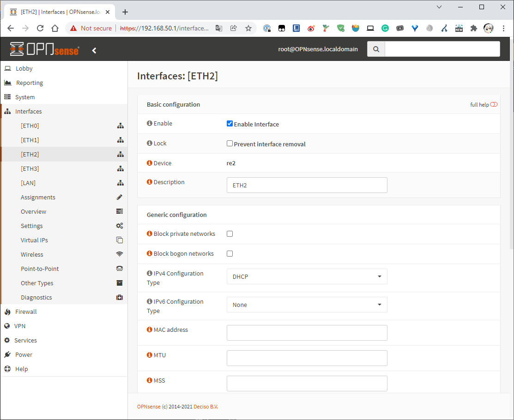
Task: Switch to the [LAN] interface
Action: pyautogui.click(x=27, y=183)
